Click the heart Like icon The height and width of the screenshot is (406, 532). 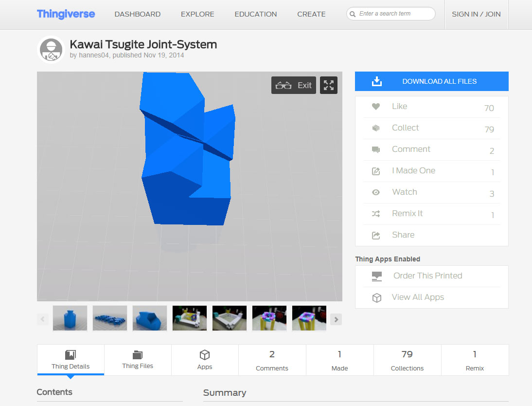[x=376, y=107]
